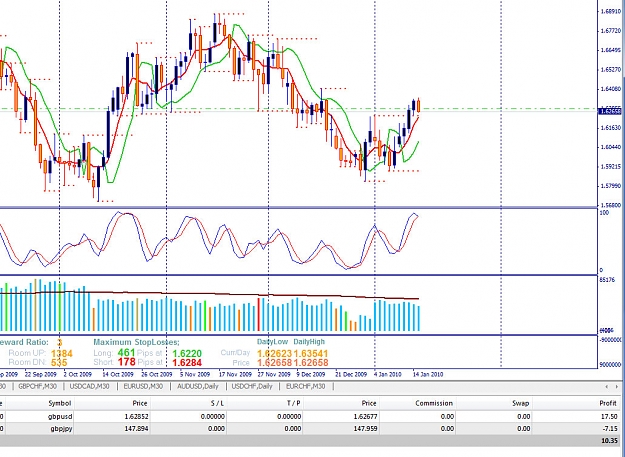This screenshot has height=457, width=625.
Task: Click the T / P column header
Action: (294, 403)
